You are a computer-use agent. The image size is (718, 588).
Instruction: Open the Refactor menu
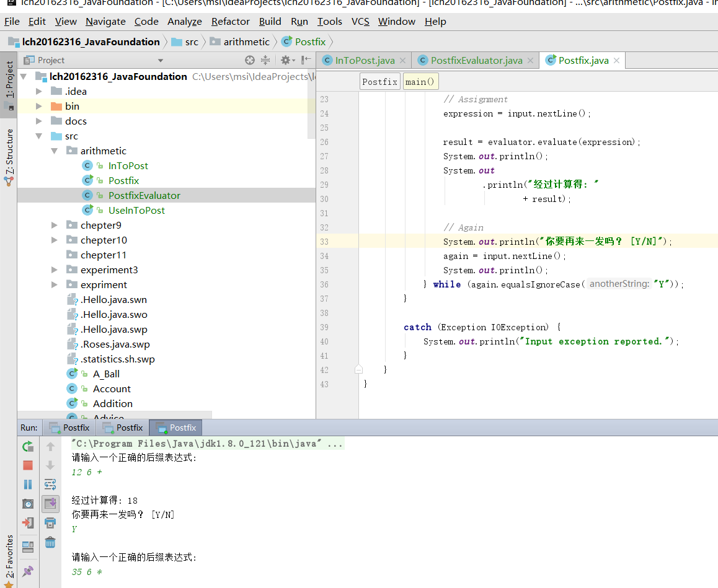tap(230, 22)
